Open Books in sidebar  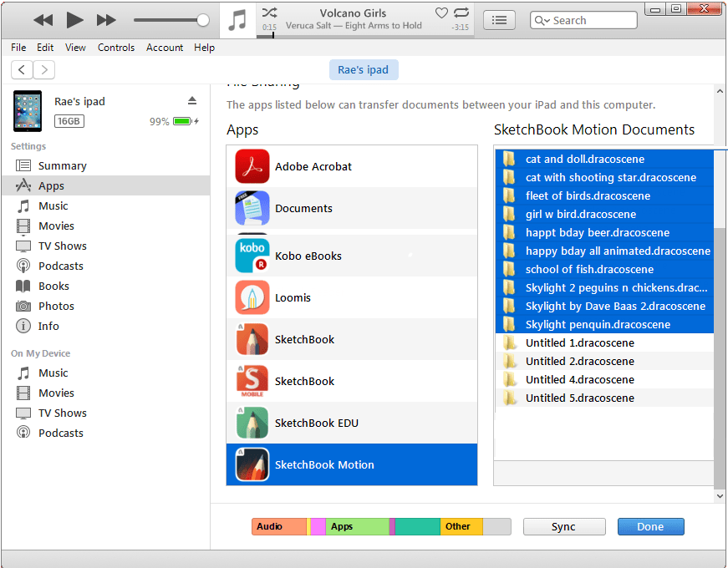coord(106,286)
